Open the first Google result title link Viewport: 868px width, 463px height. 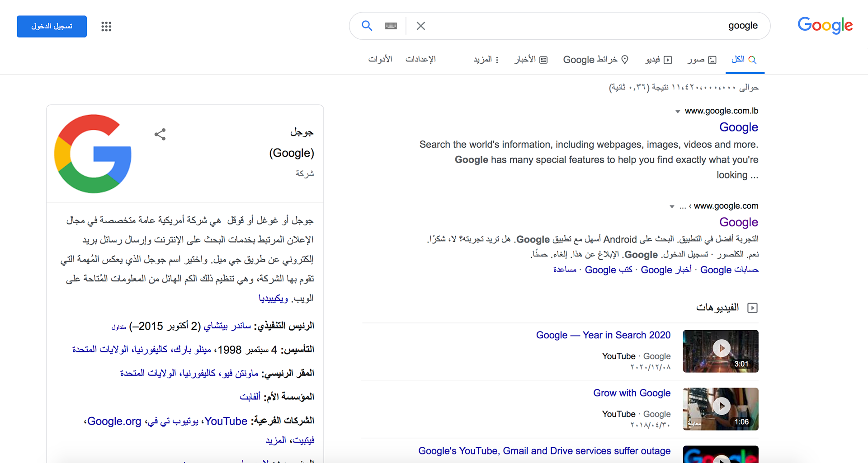739,127
